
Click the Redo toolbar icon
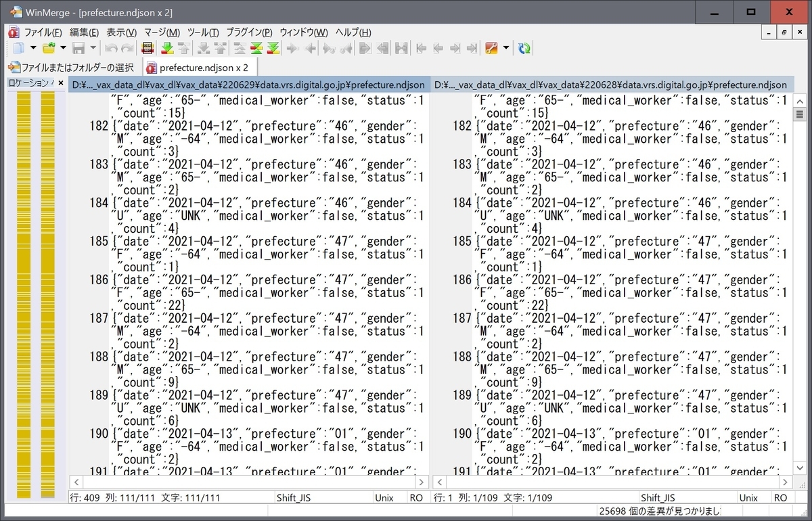point(127,48)
